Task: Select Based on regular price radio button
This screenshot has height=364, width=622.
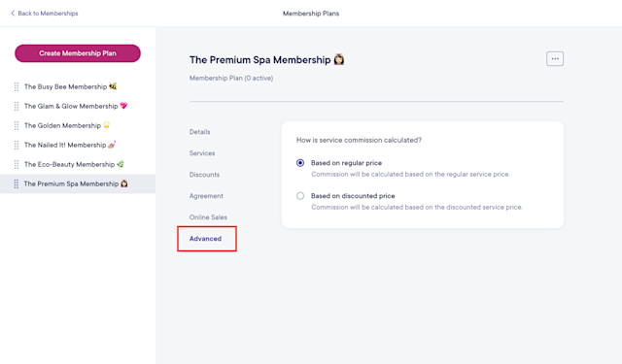Action: coord(300,163)
